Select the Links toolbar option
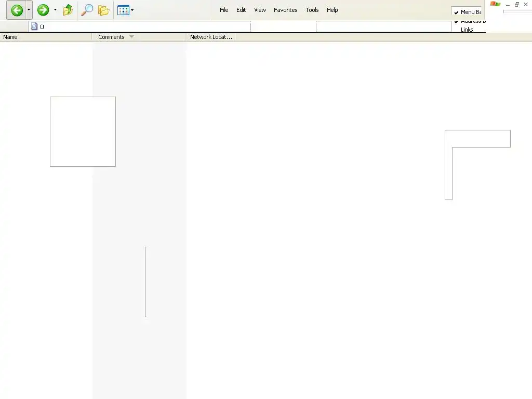 click(467, 30)
